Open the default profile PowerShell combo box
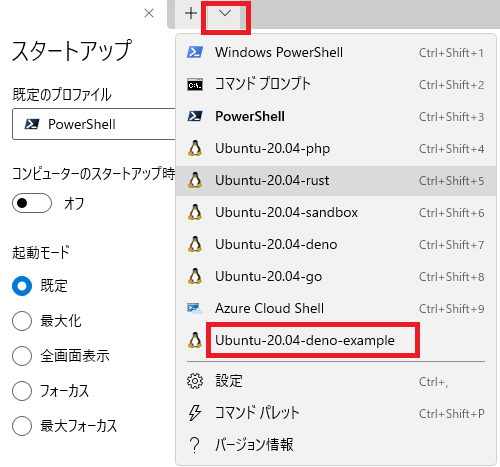 tap(94, 124)
